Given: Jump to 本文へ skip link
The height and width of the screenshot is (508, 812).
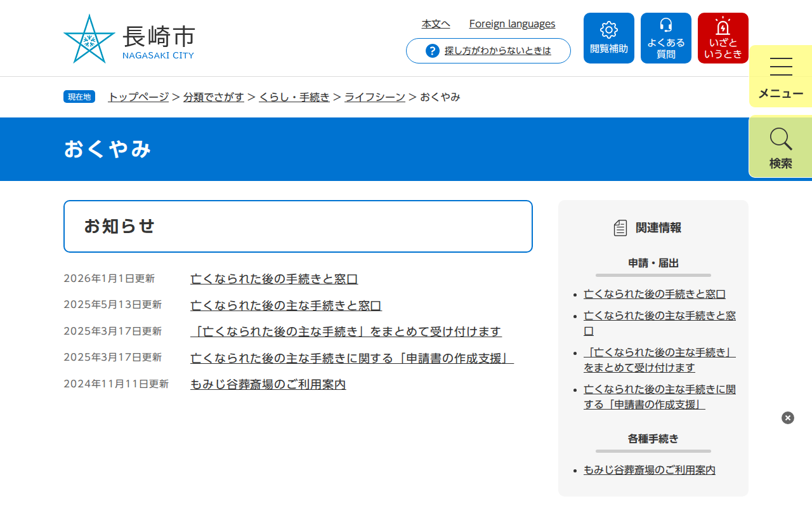Looking at the screenshot, I should (x=436, y=24).
